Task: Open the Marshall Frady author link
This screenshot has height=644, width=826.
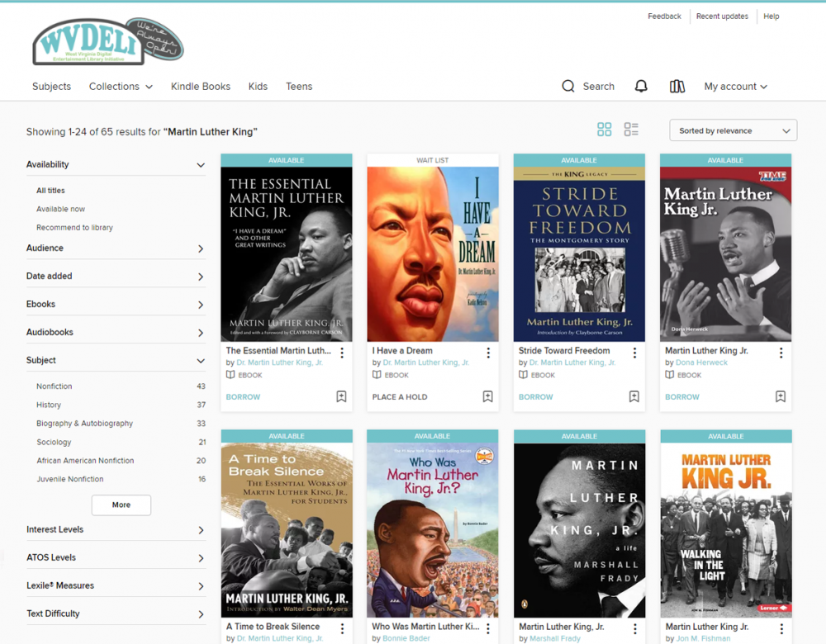Action: coord(555,638)
